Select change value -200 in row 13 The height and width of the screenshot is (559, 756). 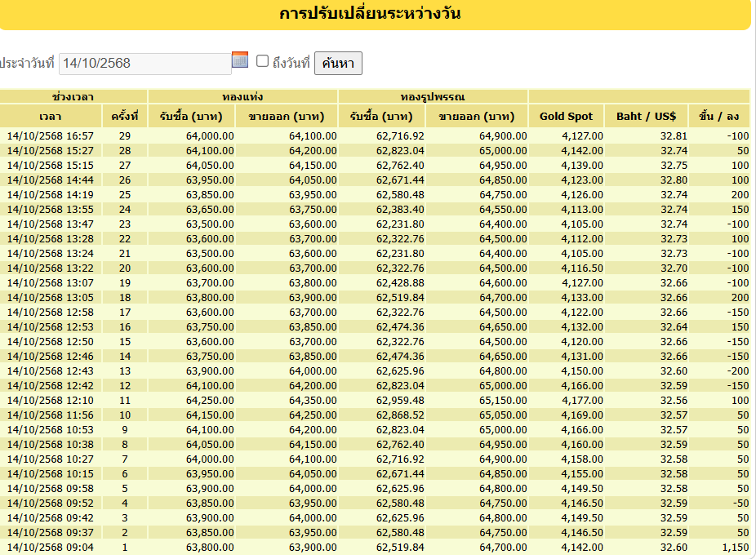pos(738,371)
